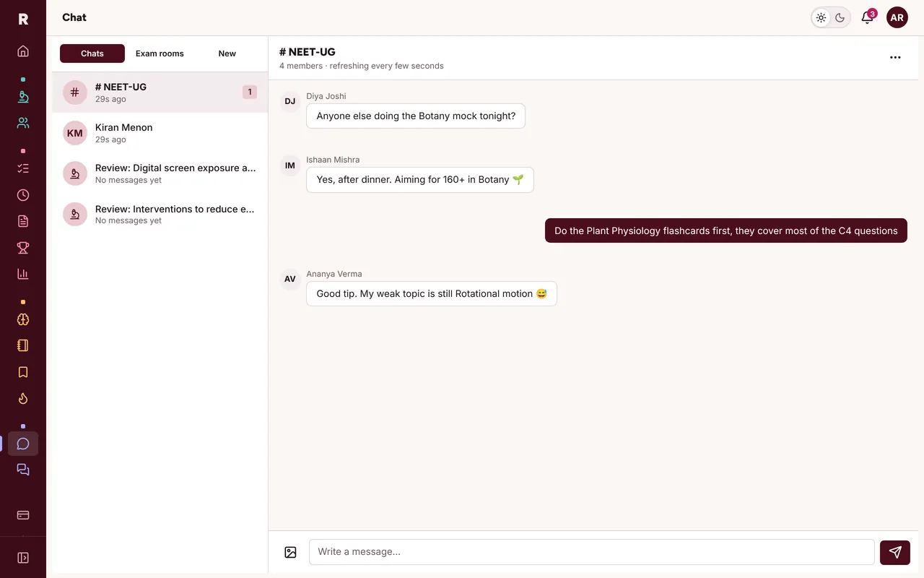Open the double speech bubbles icon in sidebar
Screen dimensions: 924x578
point(23,470)
